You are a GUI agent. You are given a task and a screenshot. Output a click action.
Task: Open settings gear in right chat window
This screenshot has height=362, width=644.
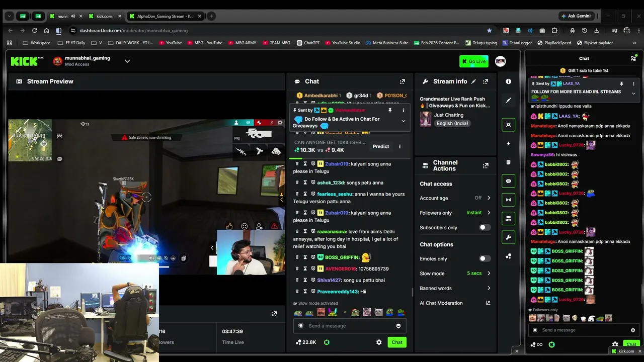click(x=615, y=345)
